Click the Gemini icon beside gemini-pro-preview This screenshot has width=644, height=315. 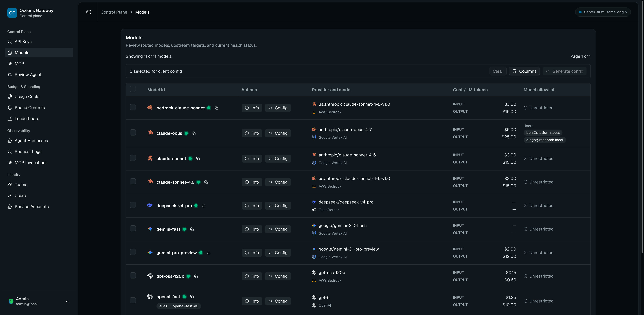150,252
